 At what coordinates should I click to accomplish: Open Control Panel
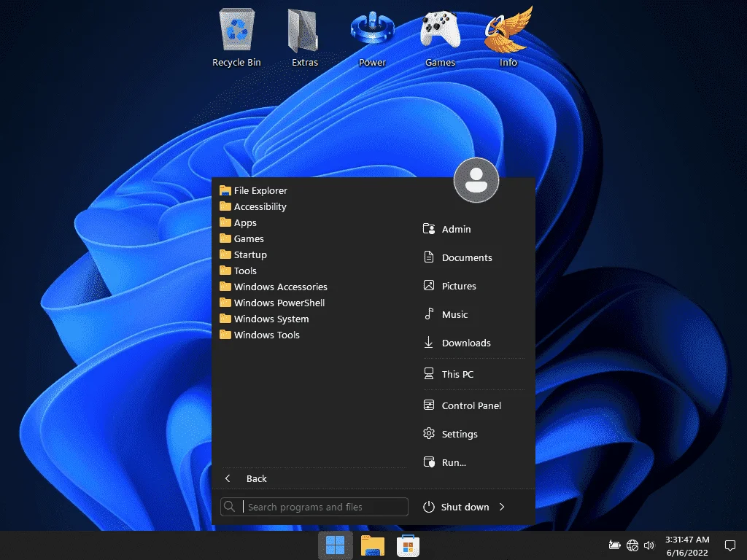tap(462, 405)
